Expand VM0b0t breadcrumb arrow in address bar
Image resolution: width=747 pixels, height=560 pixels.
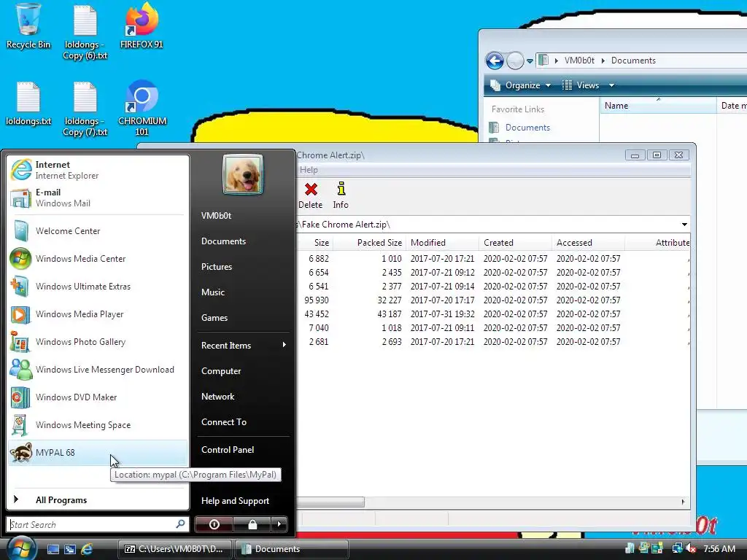point(603,61)
